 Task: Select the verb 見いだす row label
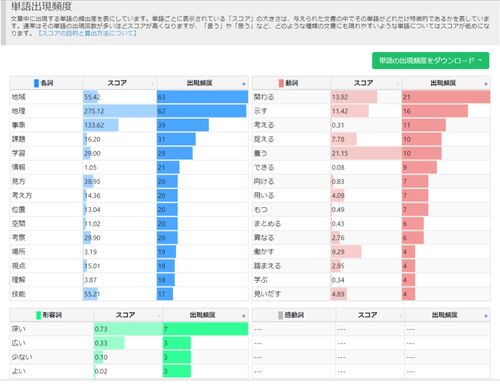coord(267,294)
